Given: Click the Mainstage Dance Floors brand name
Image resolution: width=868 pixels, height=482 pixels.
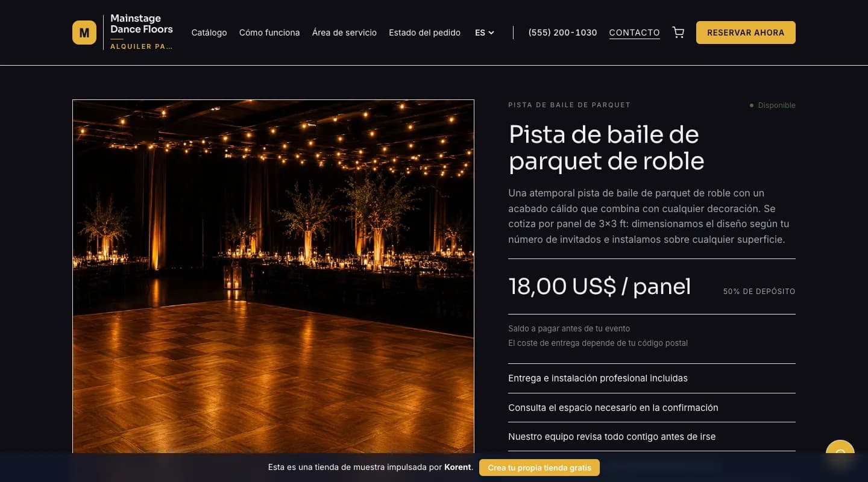Looking at the screenshot, I should tap(142, 24).
